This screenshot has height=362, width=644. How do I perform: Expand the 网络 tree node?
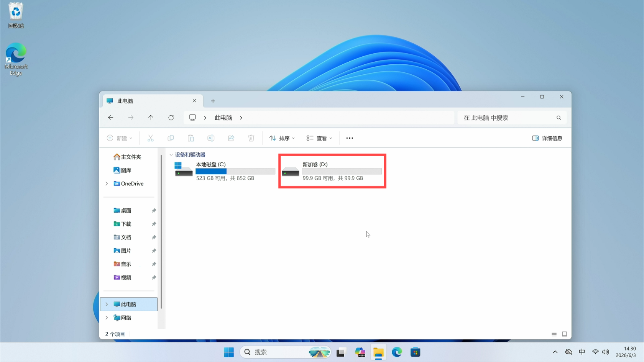(x=107, y=318)
